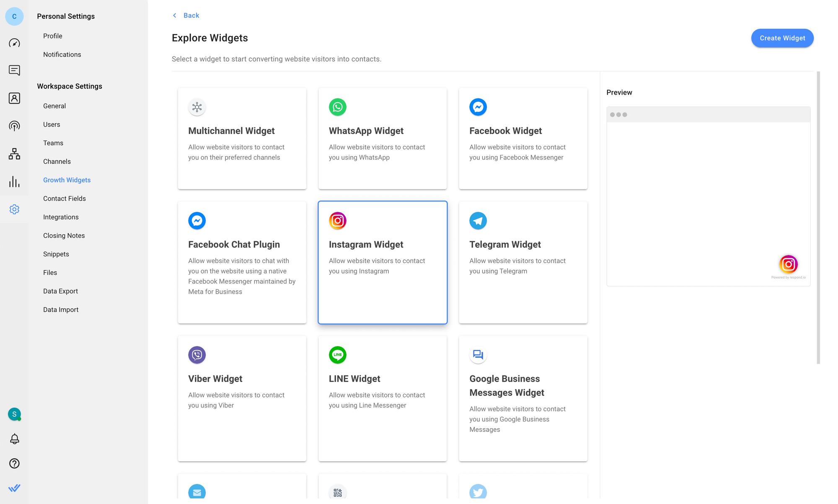This screenshot has width=838, height=504.
Task: Go back using the Back link
Action: pyautogui.click(x=191, y=16)
